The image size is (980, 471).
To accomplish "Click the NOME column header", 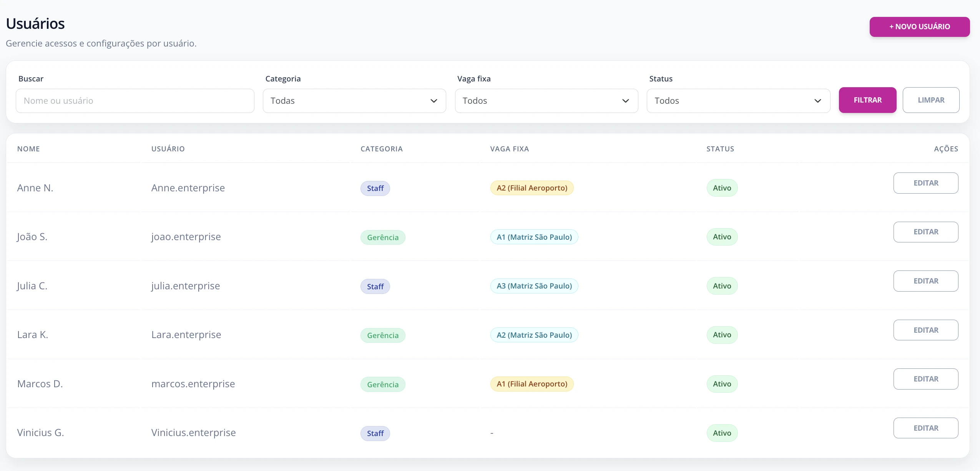I will coord(28,149).
